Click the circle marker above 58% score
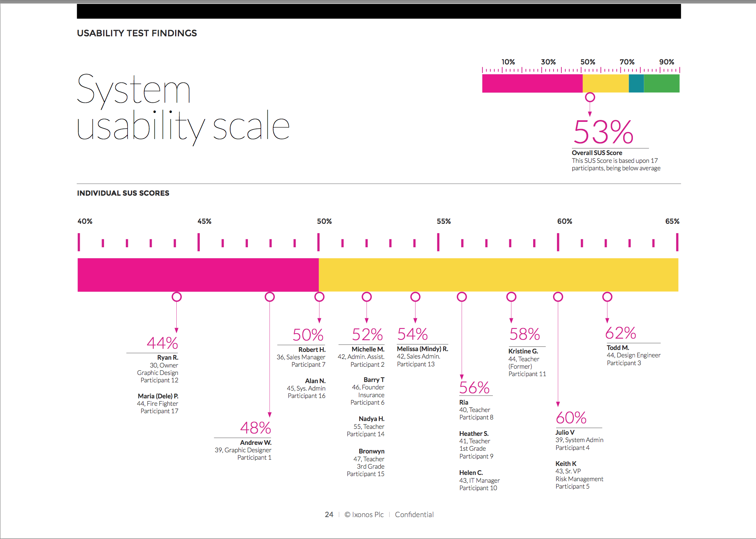 coord(511,297)
